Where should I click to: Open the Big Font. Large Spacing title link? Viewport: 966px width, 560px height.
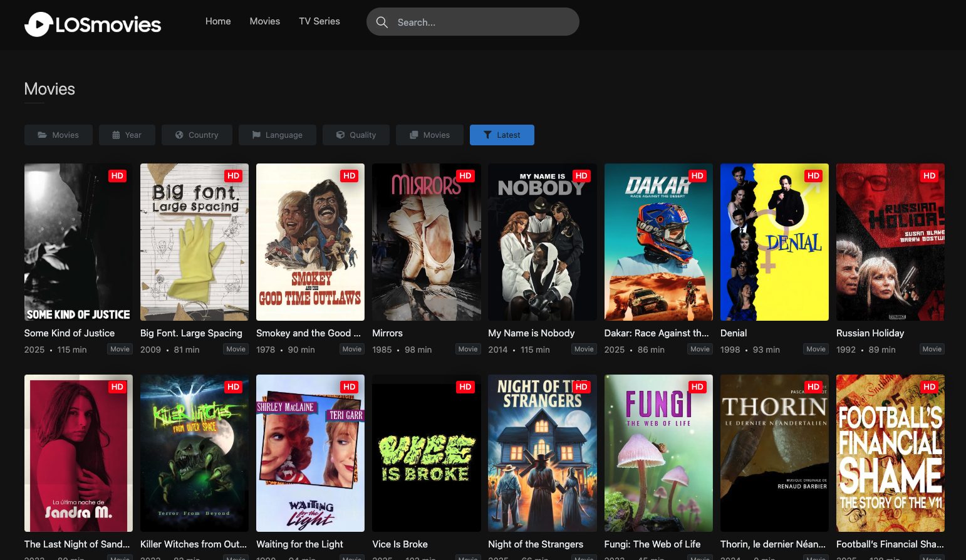191,333
